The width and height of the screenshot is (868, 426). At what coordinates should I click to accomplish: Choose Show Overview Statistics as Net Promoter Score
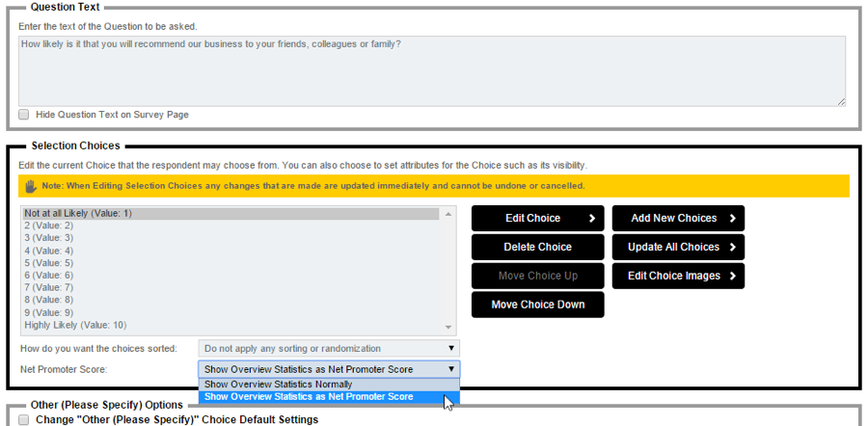(x=309, y=397)
